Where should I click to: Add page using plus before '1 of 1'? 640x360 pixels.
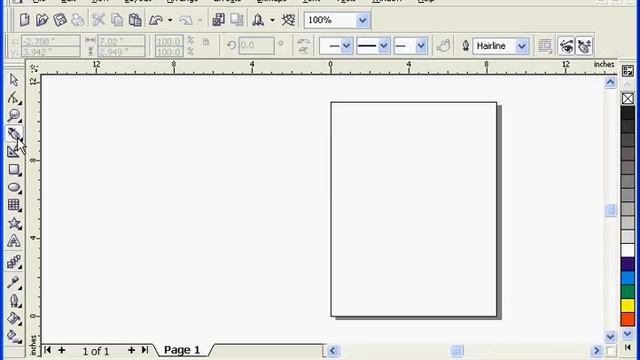62,350
